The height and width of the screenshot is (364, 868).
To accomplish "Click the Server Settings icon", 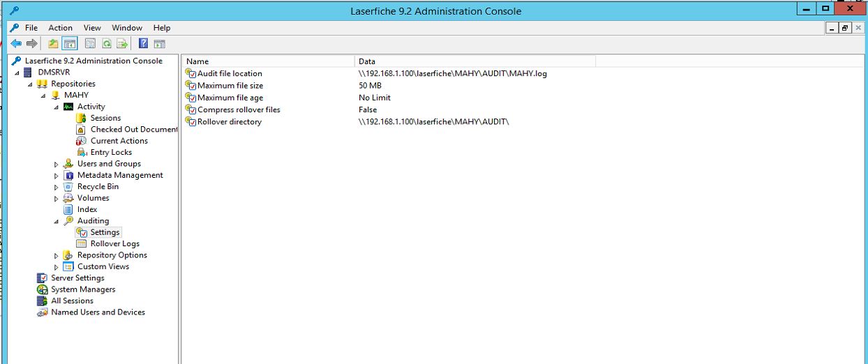I will [42, 278].
